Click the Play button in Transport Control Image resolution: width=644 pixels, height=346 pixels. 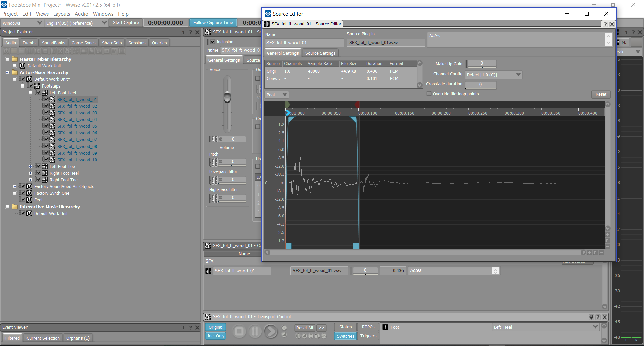[x=271, y=332]
